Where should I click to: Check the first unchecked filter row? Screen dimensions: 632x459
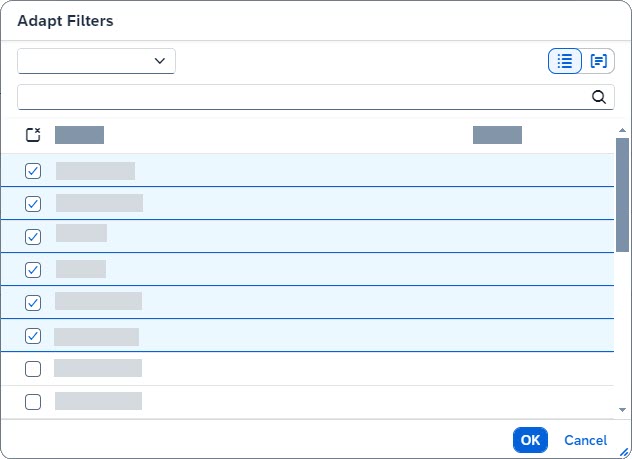[x=33, y=369]
